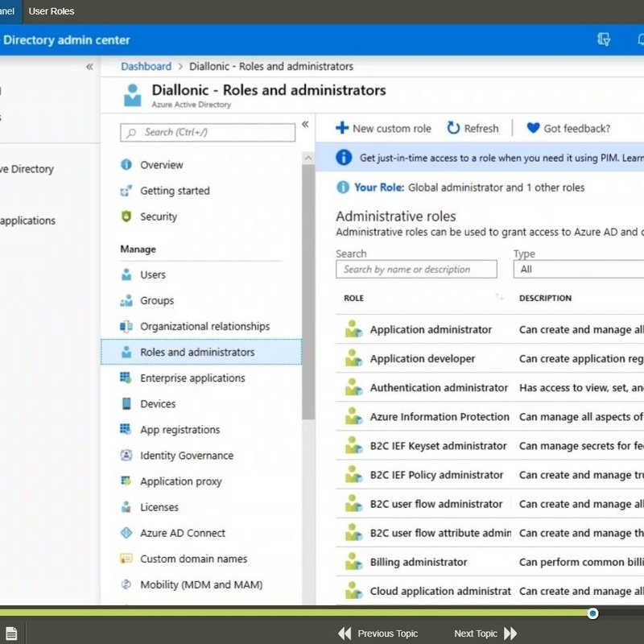644x644 pixels.
Task: Click the transcript document icon in the player bar
Action: point(11,634)
